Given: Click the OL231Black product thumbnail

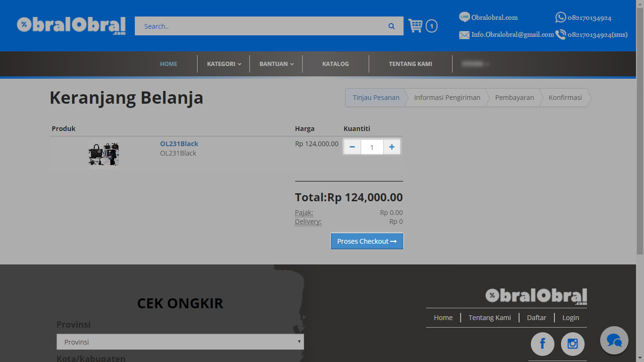Looking at the screenshot, I should point(103,153).
